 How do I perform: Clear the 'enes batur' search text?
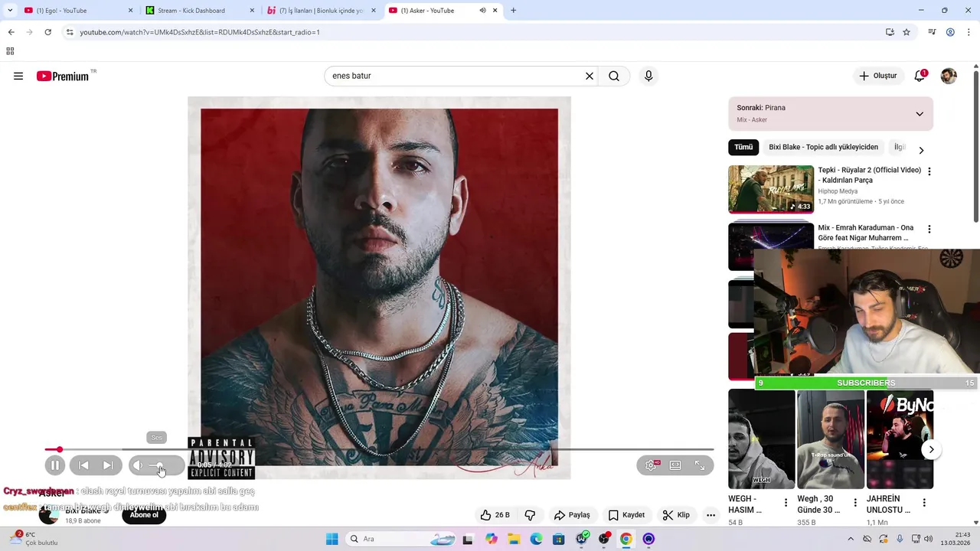click(590, 76)
